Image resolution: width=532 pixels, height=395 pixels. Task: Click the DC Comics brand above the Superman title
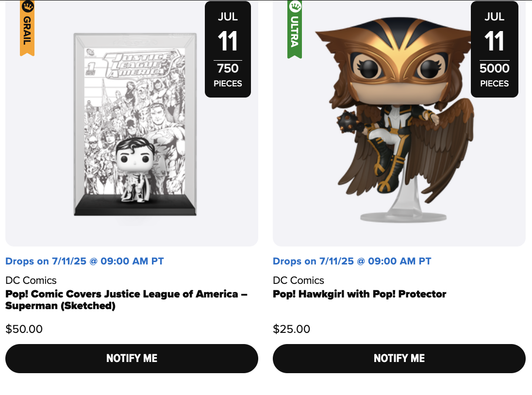(31, 280)
